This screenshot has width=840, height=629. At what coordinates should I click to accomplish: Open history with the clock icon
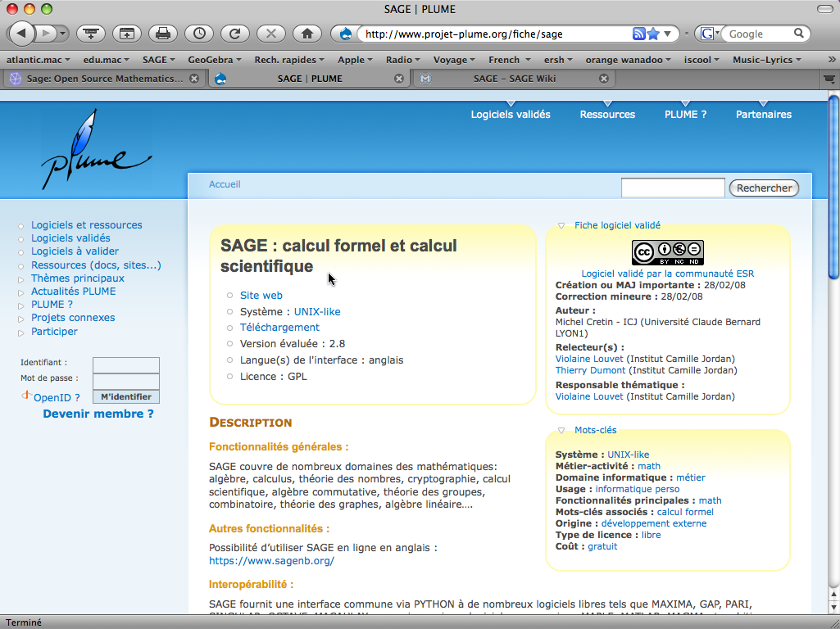coord(199,34)
